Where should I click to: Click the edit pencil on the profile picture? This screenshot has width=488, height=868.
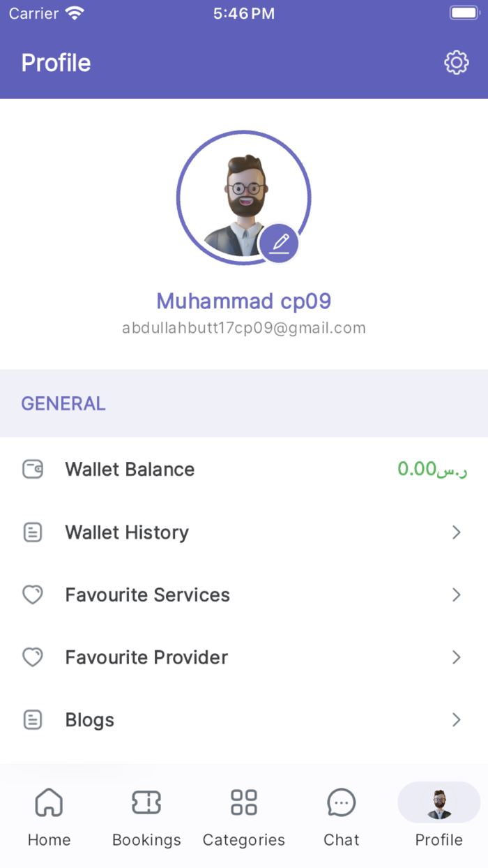tap(280, 243)
